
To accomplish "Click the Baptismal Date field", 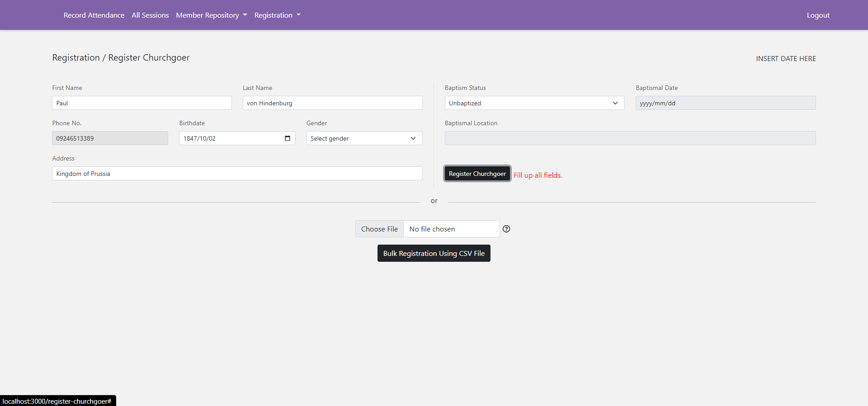I will pyautogui.click(x=725, y=103).
